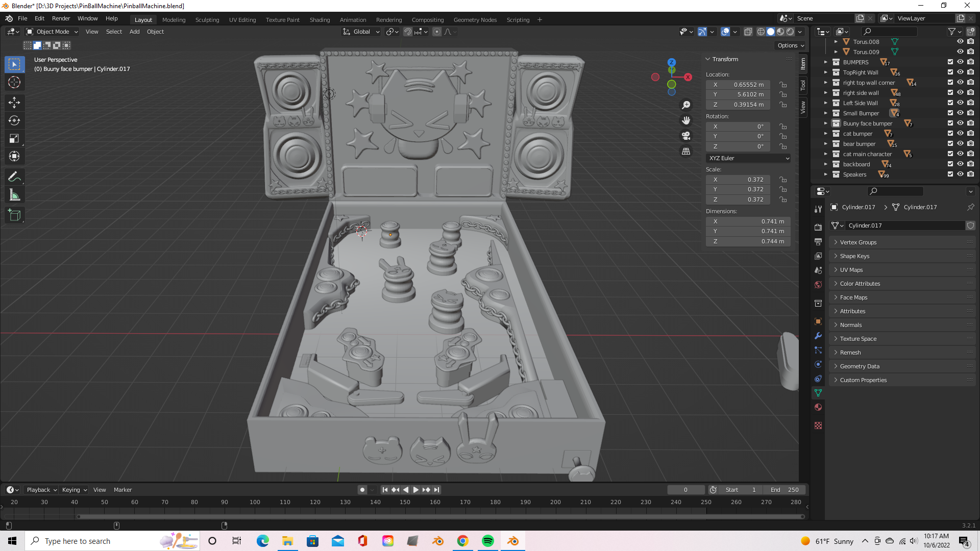Hide the Speakers collection with eye icon
The image size is (980, 551).
coord(960,174)
